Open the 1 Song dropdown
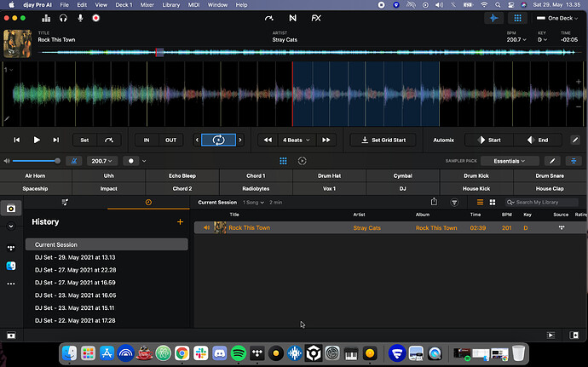The image size is (588, 367). click(253, 202)
